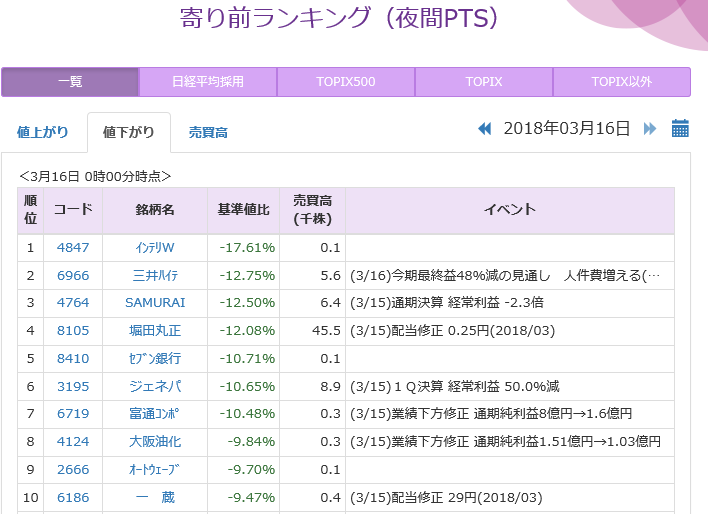Click the -12.75% value for 三井ハイテ
The height and width of the screenshot is (514, 708).
point(247,276)
